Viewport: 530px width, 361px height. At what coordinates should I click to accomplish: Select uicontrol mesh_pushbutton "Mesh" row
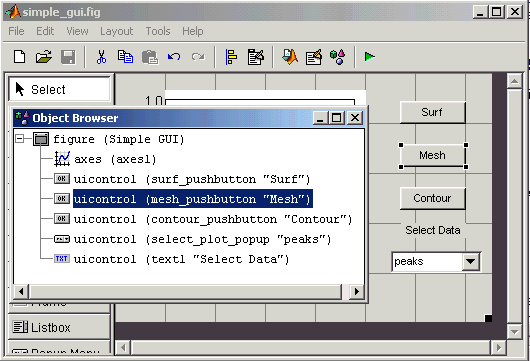pyautogui.click(x=193, y=199)
